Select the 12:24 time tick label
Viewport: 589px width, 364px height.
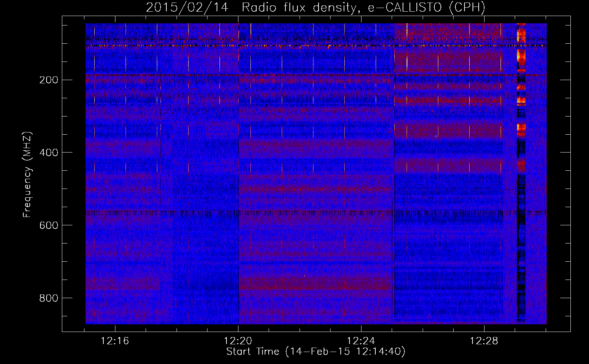tap(361, 341)
